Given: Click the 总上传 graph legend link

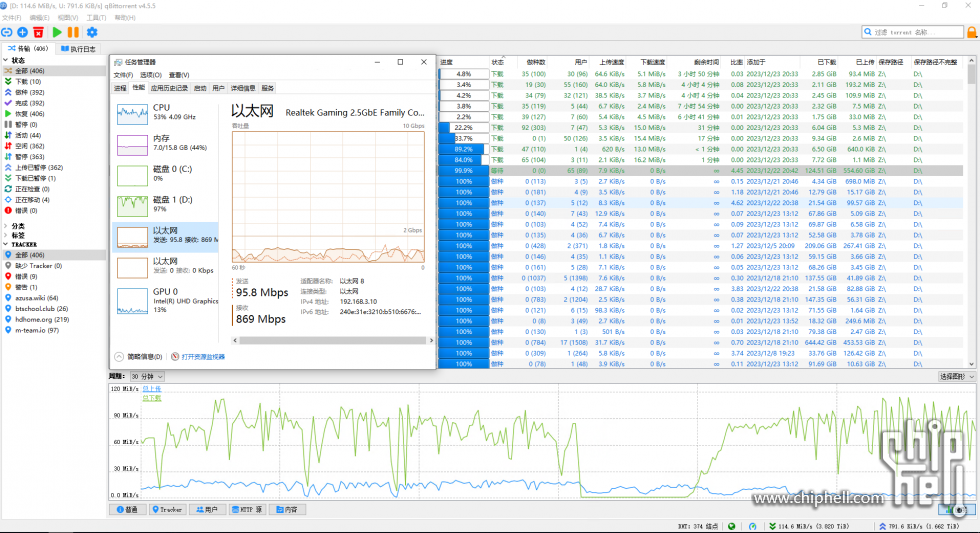Looking at the screenshot, I should [x=152, y=389].
